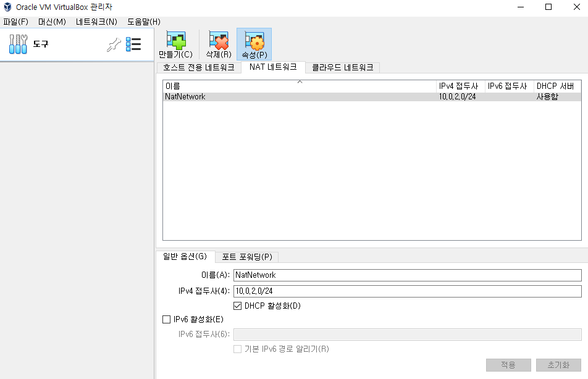The width and height of the screenshot is (588, 379).
Task: Open the tools list menu icon
Action: 133,44
